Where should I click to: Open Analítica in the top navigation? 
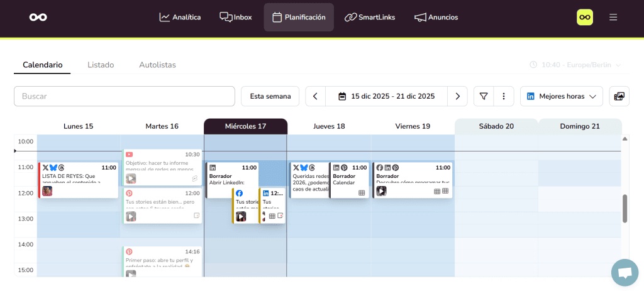click(x=180, y=17)
